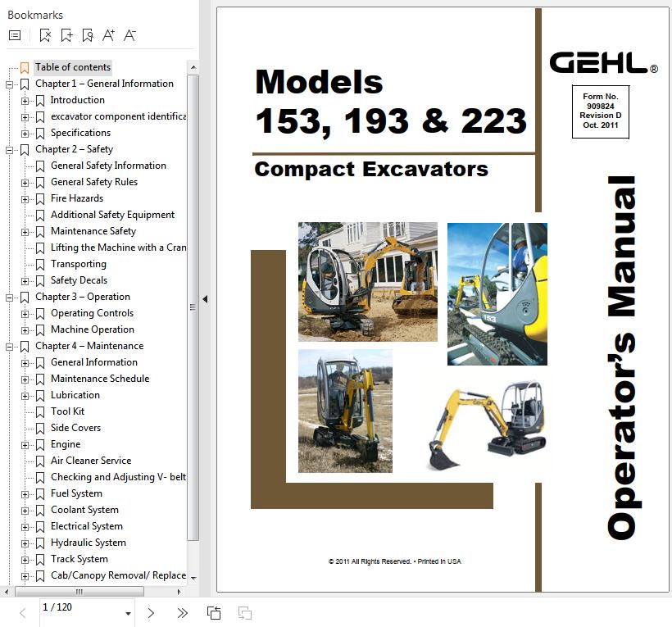Open the Tool Kit bookmark
Screen dimensions: 672x627
67,411
